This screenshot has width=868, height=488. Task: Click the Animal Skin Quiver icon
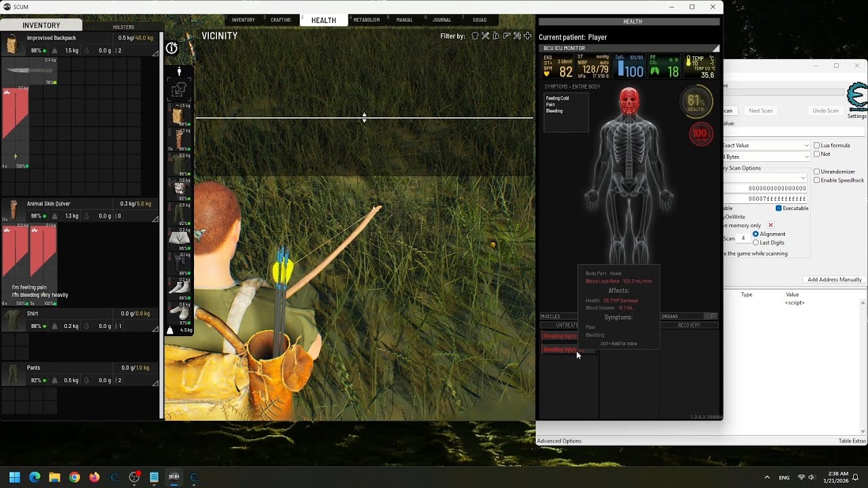(x=12, y=209)
